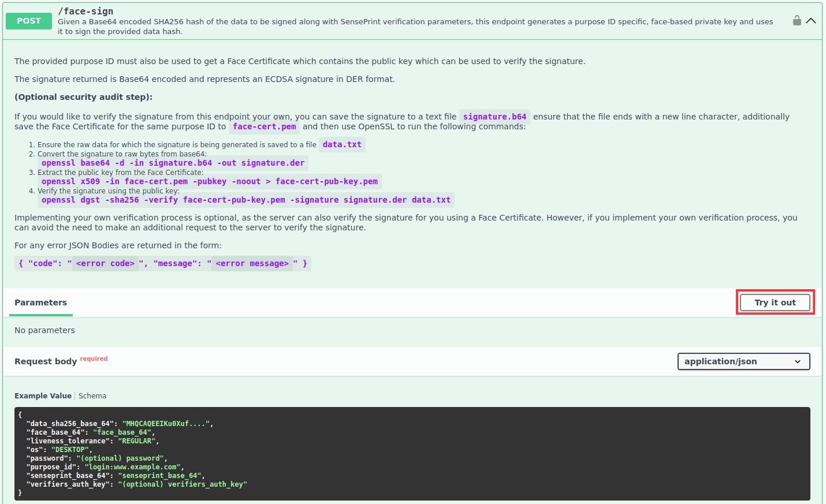Collapse the /face-sign endpoint section
This screenshot has width=826, height=504.
point(811,21)
